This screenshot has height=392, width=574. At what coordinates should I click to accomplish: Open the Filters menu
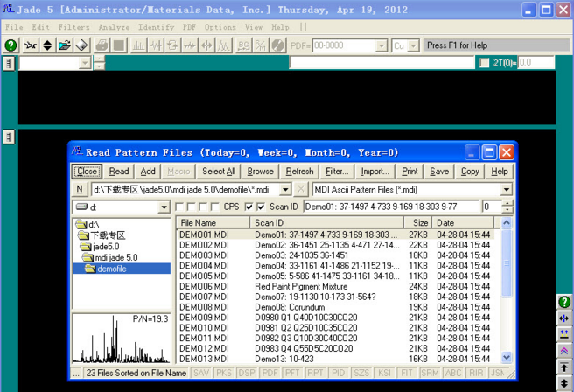tap(73, 27)
